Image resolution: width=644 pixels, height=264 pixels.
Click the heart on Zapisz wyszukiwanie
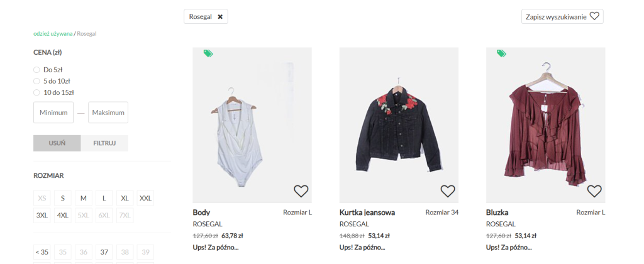click(594, 16)
